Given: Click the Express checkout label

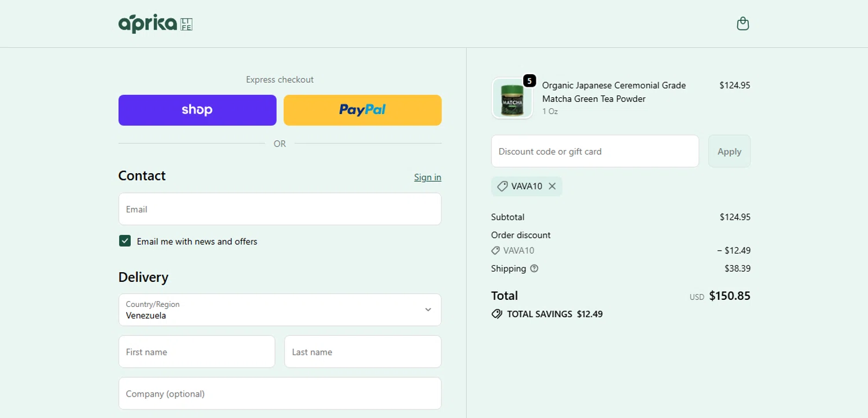Looking at the screenshot, I should (x=279, y=79).
